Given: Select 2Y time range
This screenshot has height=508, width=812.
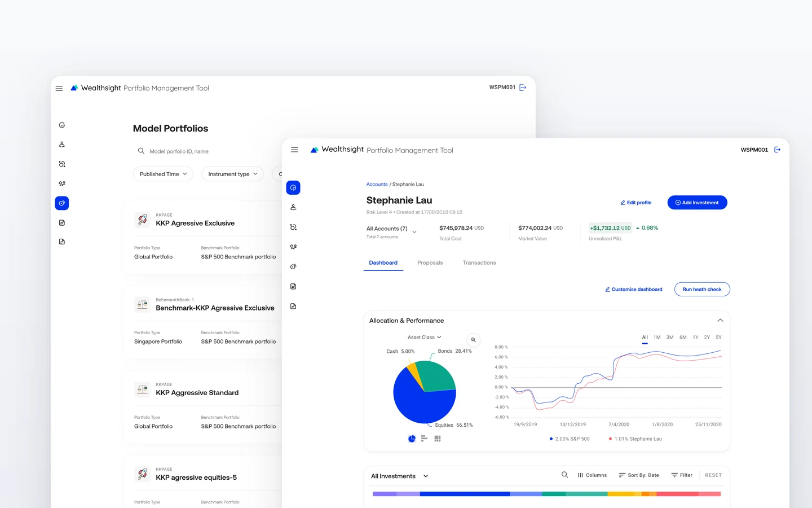Looking at the screenshot, I should (707, 338).
